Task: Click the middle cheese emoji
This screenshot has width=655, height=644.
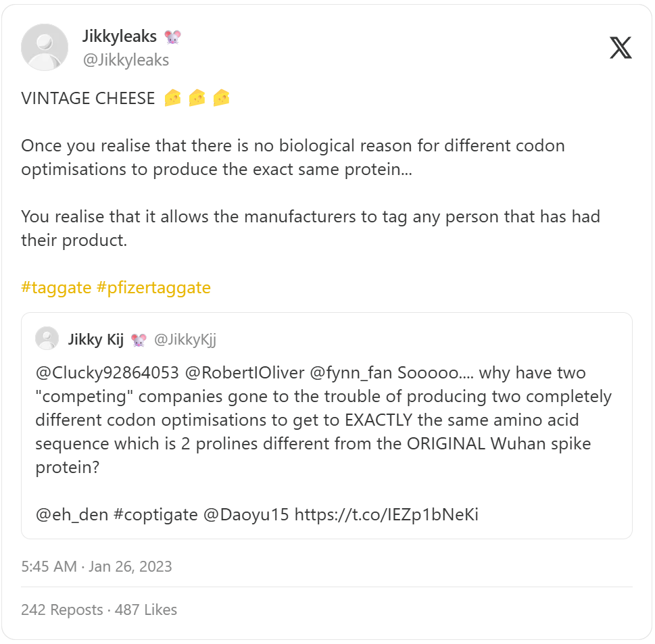Action: coord(197,99)
